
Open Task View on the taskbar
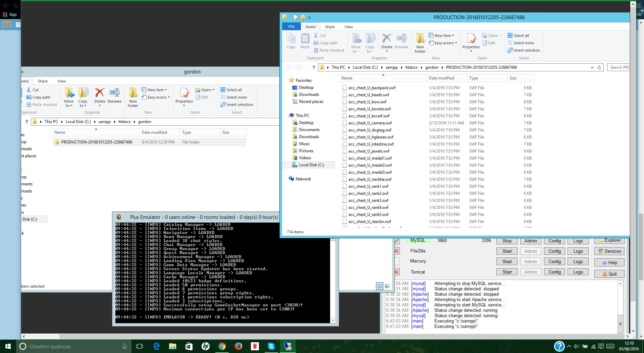(x=140, y=346)
